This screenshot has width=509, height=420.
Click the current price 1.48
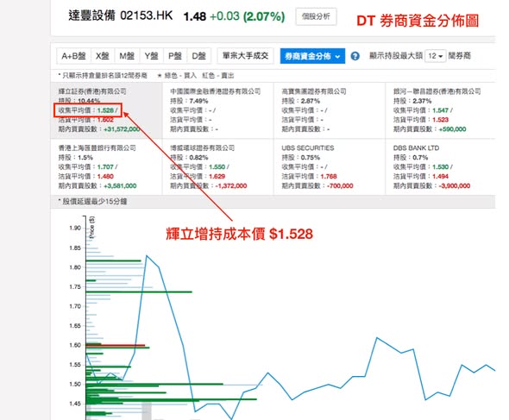click(x=194, y=16)
